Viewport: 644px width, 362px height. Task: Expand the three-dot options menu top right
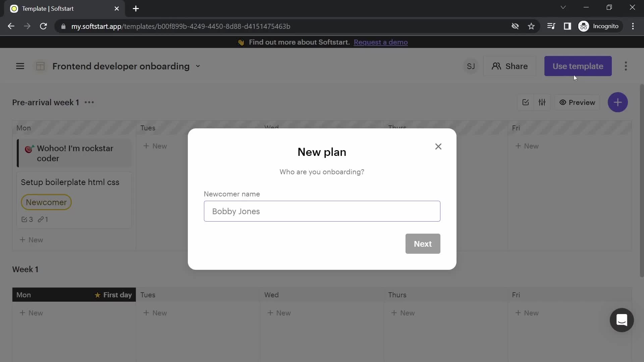coord(626,66)
